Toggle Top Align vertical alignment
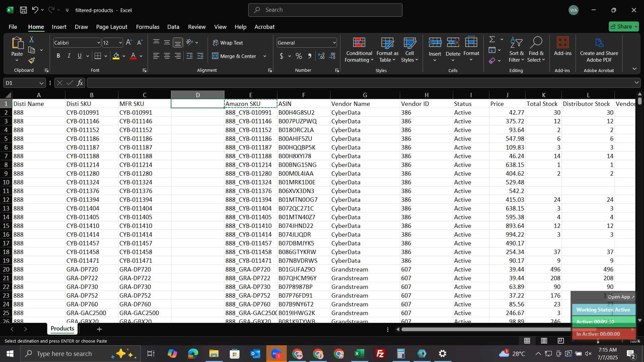The width and height of the screenshot is (644, 362). coord(156,43)
